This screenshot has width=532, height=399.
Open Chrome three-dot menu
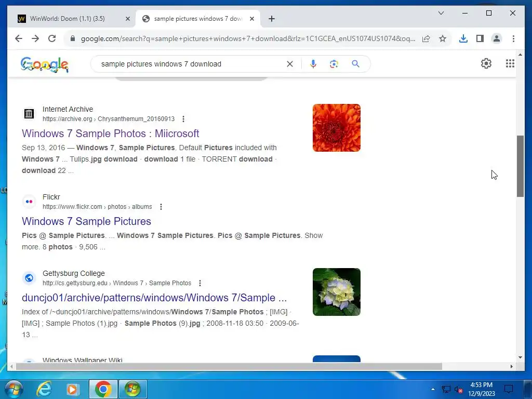tap(513, 38)
